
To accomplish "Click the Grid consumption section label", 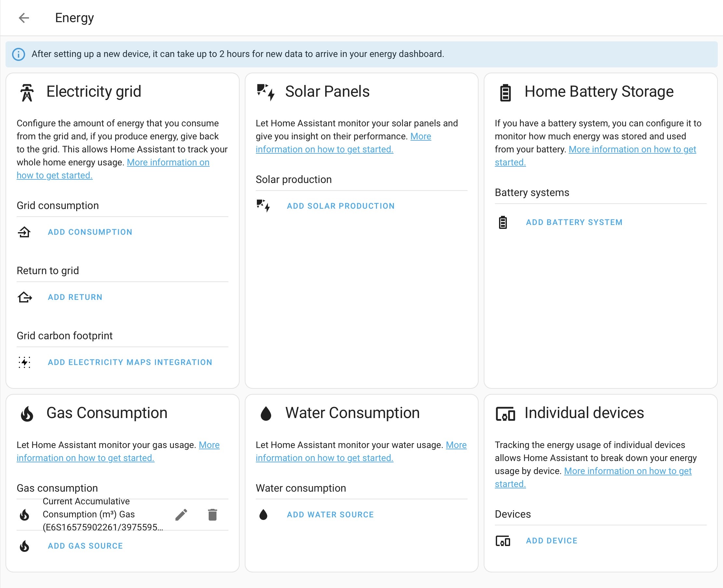I will [58, 205].
